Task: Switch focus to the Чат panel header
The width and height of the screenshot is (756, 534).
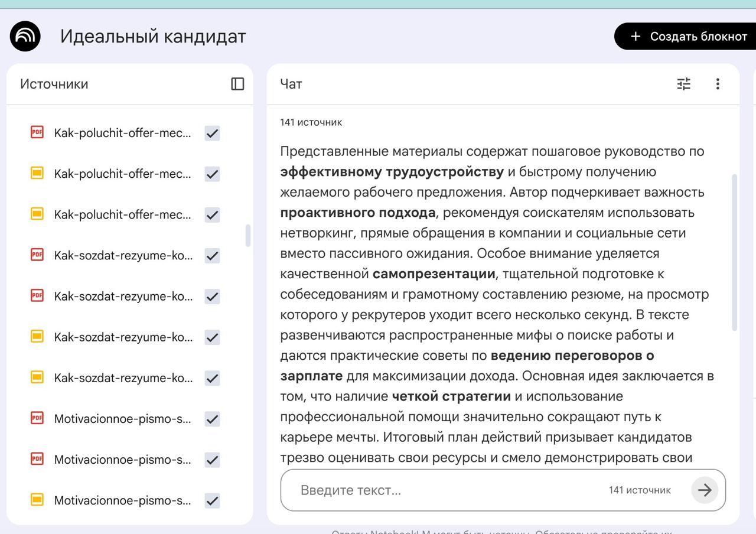Action: tap(292, 84)
